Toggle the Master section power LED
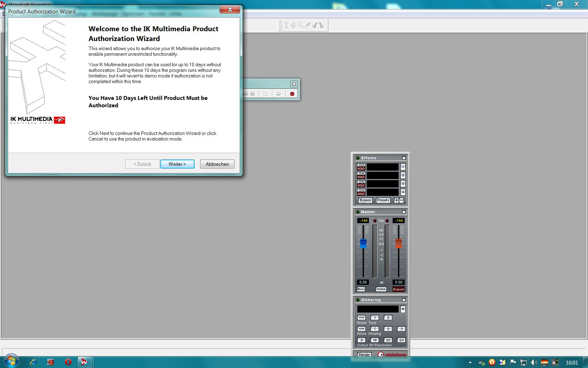Screen dimensions: 588x368 tap(358, 212)
